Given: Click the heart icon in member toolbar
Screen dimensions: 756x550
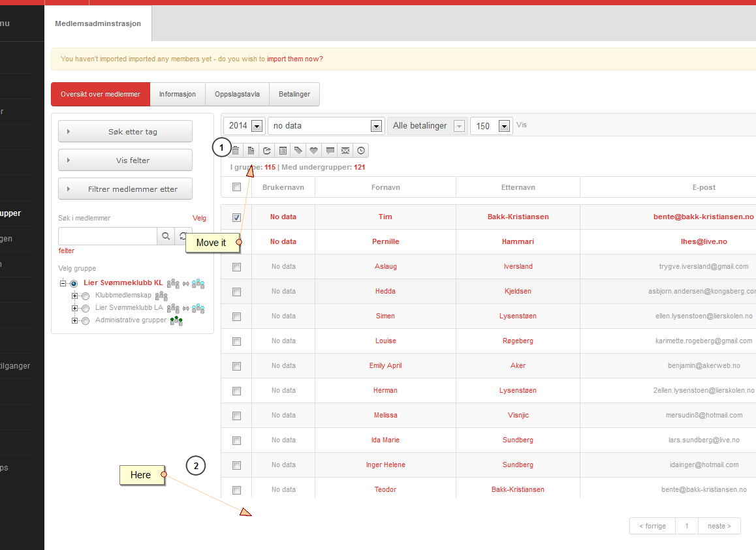Looking at the screenshot, I should (x=314, y=151).
